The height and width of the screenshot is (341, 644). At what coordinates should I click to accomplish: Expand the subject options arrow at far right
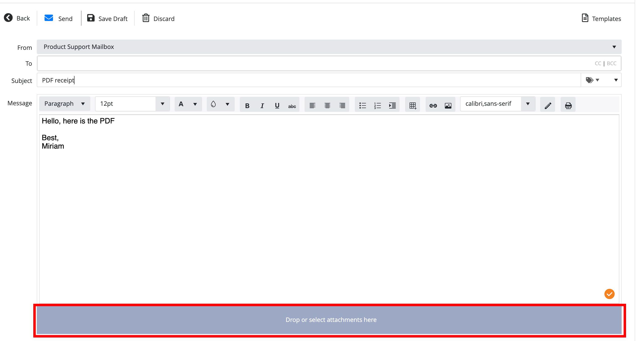coord(616,80)
